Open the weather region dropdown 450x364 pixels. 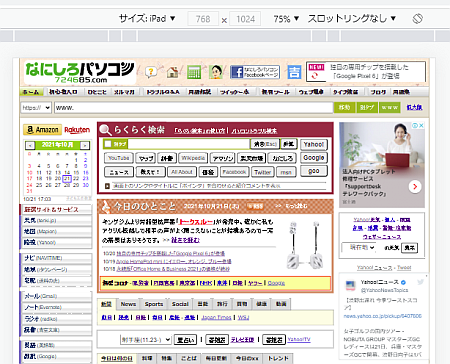click(x=358, y=247)
